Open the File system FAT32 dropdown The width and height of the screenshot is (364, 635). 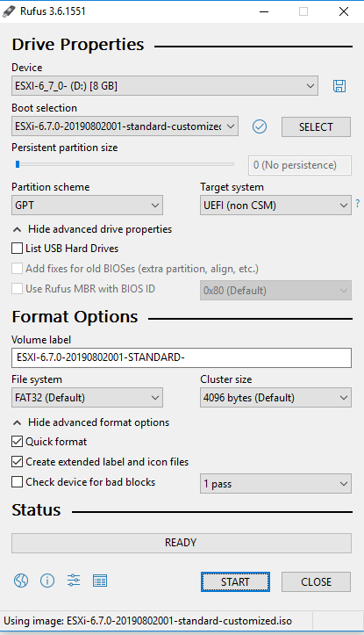(87, 398)
